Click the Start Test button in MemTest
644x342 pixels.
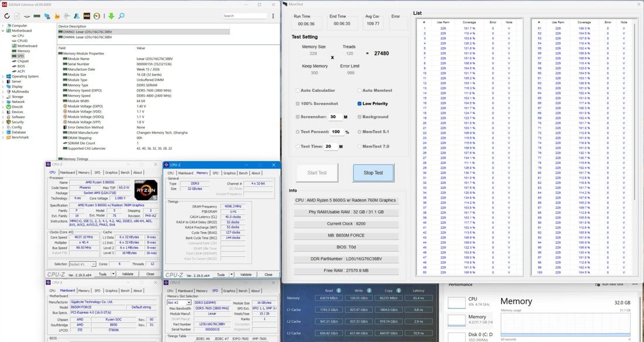(317, 173)
